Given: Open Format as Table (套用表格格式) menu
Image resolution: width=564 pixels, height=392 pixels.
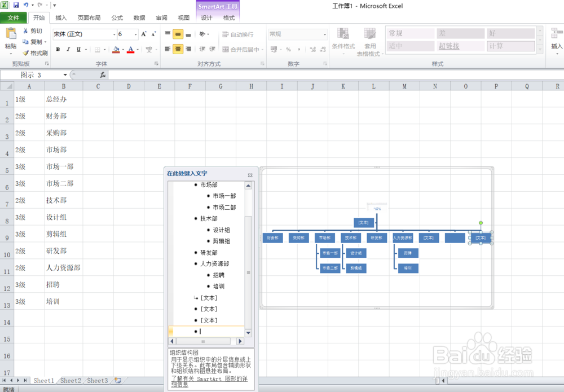Looking at the screenshot, I should coord(370,42).
